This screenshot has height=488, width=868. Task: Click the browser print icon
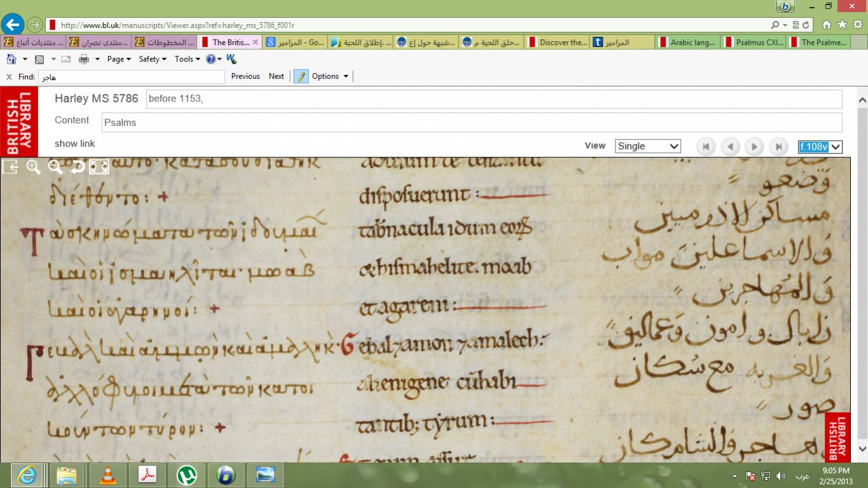(83, 59)
